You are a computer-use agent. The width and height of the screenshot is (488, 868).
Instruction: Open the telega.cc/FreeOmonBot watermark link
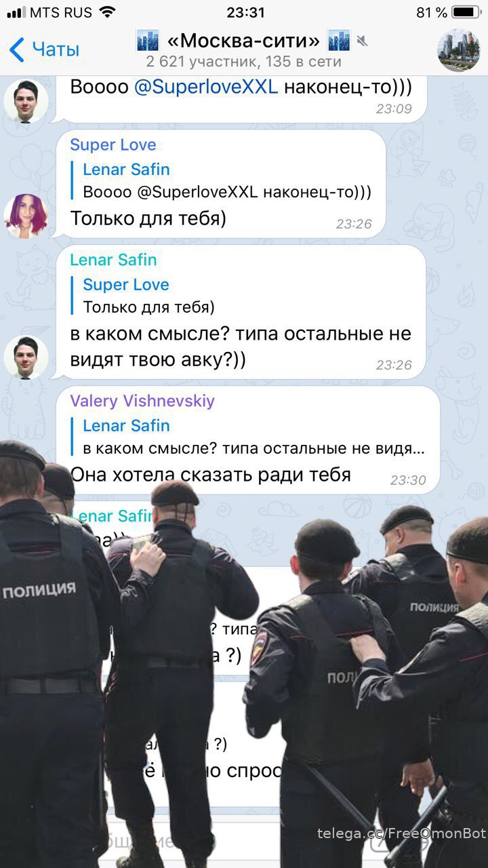tap(401, 833)
